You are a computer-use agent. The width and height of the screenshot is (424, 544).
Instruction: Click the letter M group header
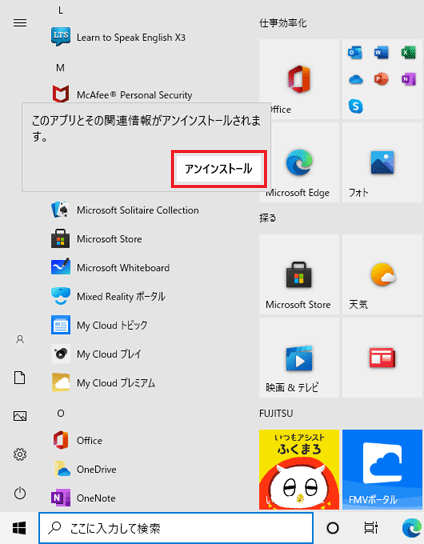(x=60, y=68)
